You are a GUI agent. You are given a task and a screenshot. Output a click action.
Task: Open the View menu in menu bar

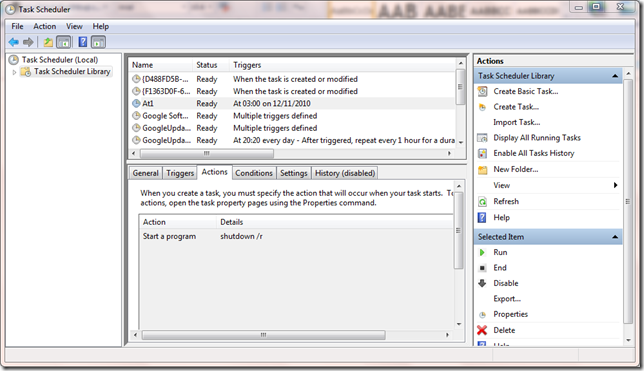(x=74, y=26)
